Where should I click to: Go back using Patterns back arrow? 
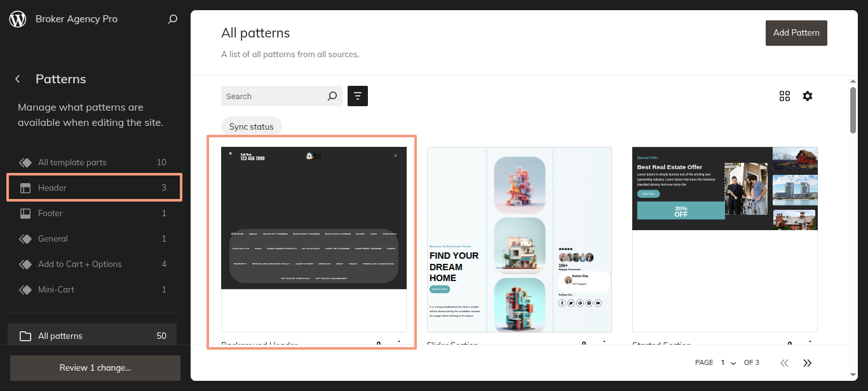18,79
